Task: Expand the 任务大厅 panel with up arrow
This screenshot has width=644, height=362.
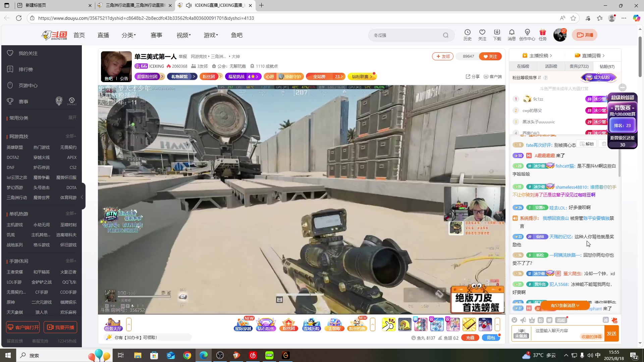Action: [x=128, y=324]
